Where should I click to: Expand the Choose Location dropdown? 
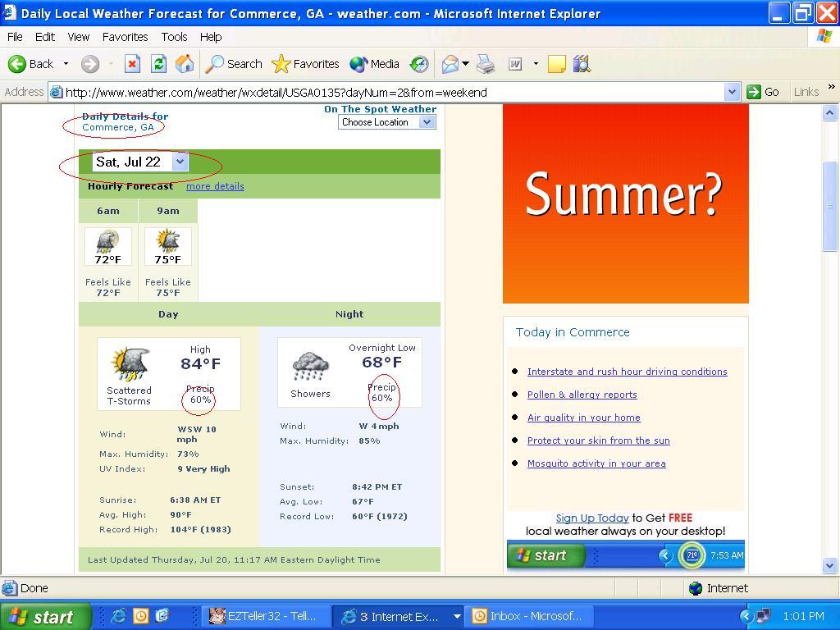tap(427, 122)
